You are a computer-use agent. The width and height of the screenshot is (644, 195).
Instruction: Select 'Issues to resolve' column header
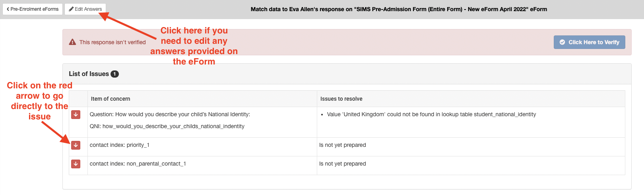click(341, 99)
